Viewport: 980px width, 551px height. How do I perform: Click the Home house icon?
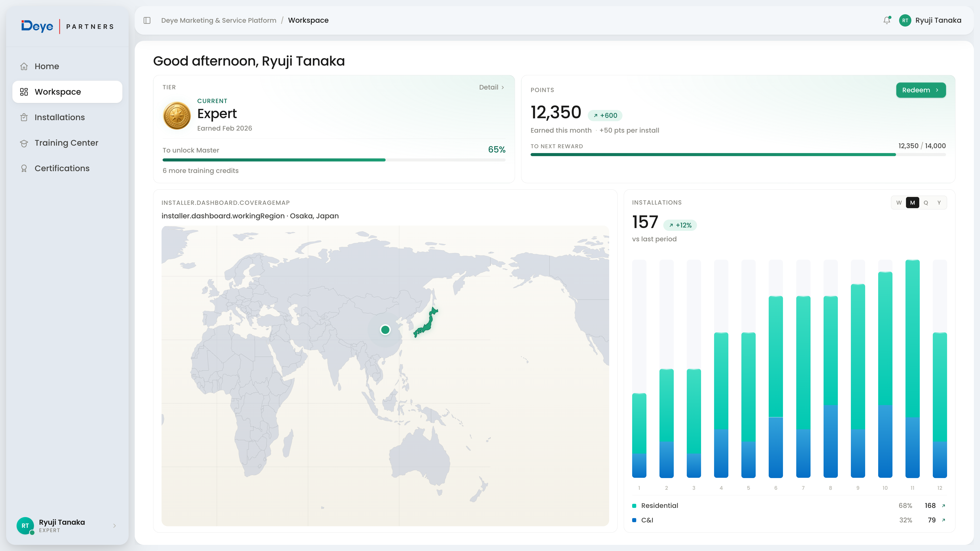point(24,66)
